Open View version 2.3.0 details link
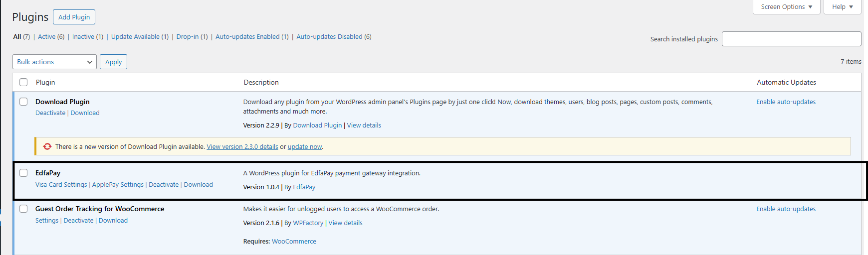Screen dimensions: 868x255 [x=242, y=147]
